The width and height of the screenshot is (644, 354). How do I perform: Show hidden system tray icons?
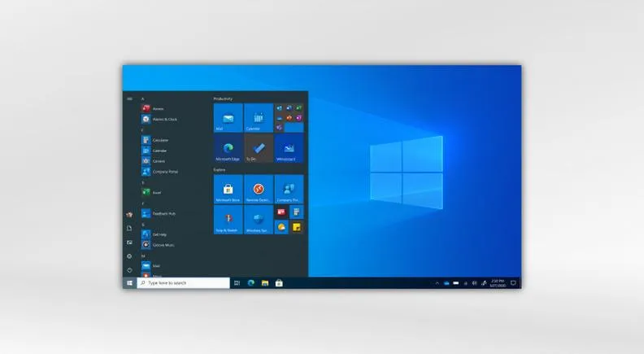pos(437,283)
